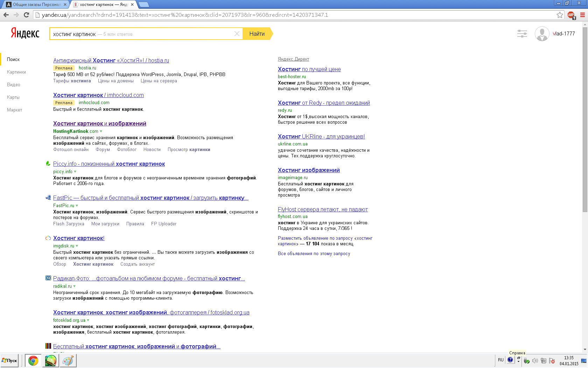This screenshot has width=588, height=368.
Task: Open the Paint app in the taskbar
Action: [x=68, y=361]
